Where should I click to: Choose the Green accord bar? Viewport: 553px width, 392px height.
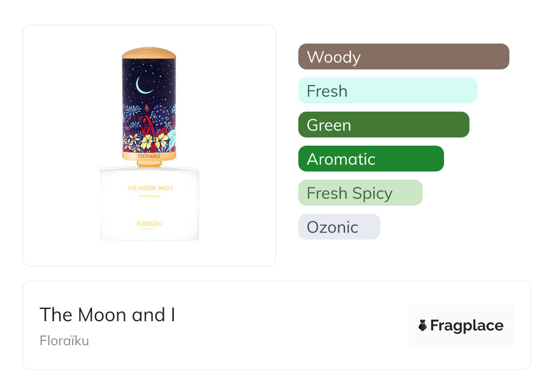pyautogui.click(x=383, y=125)
